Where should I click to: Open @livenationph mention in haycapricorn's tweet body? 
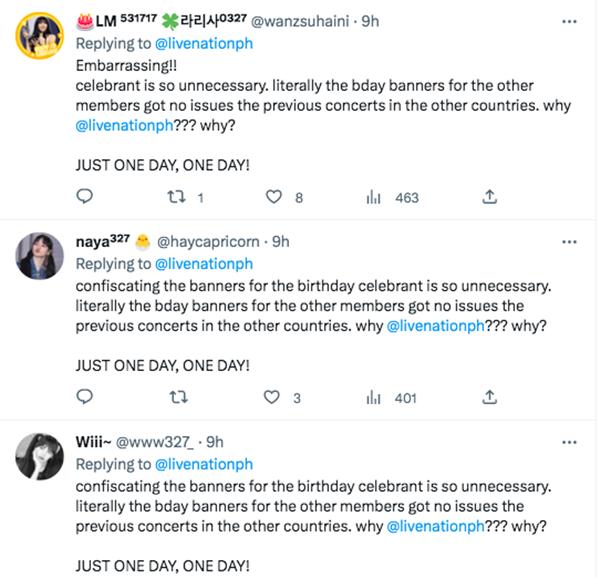coord(435,326)
